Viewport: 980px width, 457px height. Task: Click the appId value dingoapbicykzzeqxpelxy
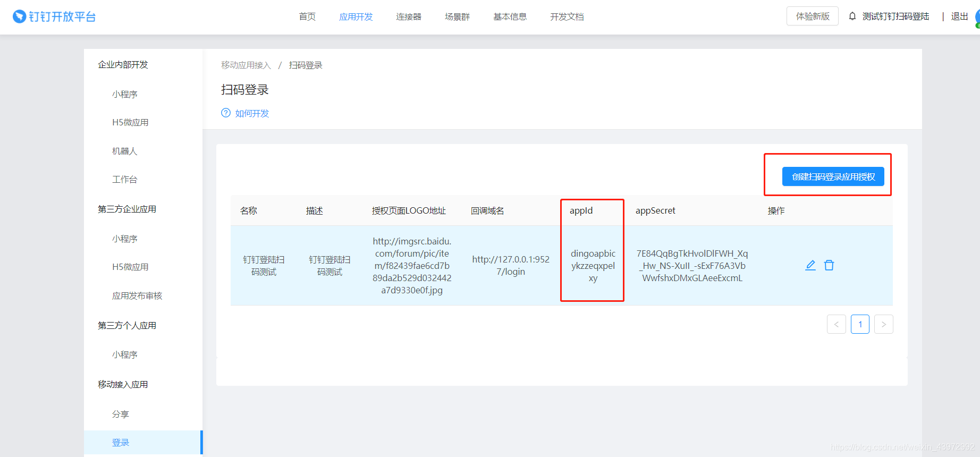(x=593, y=266)
